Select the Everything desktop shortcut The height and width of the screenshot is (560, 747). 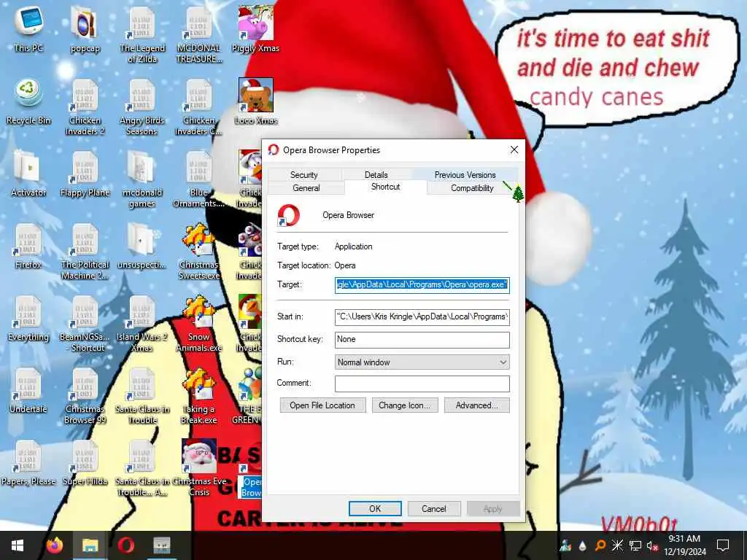tap(28, 318)
